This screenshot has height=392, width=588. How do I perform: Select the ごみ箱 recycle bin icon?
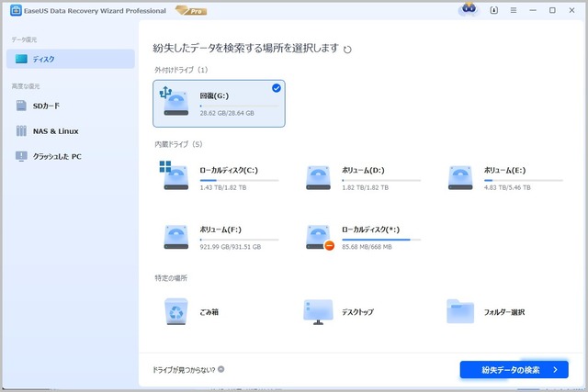coord(175,311)
